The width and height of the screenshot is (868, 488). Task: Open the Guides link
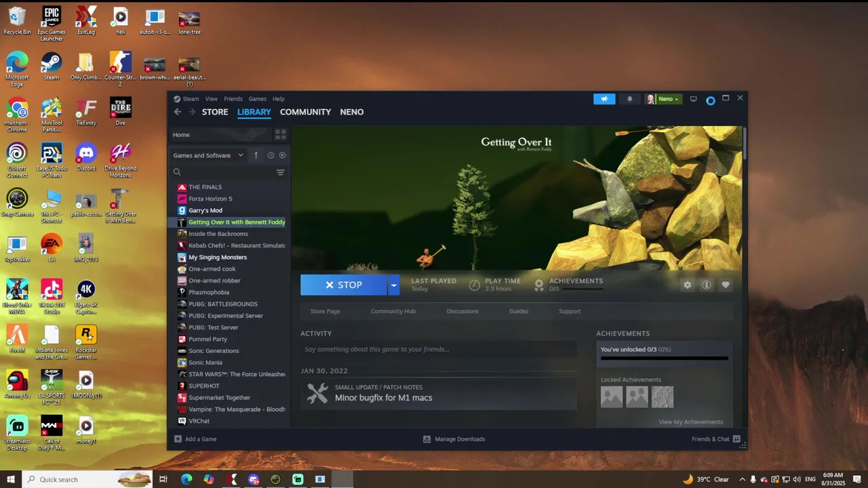coord(519,311)
